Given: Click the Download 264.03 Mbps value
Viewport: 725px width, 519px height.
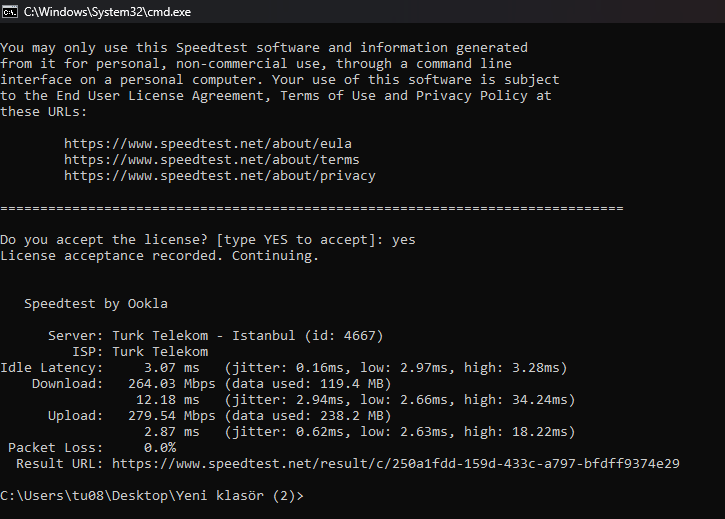Looking at the screenshot, I should pos(172,383).
